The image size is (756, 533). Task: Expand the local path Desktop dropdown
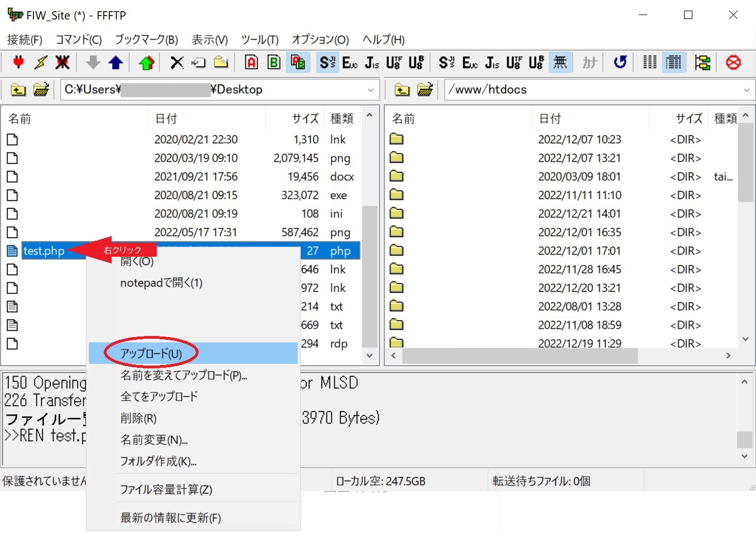coord(371,90)
